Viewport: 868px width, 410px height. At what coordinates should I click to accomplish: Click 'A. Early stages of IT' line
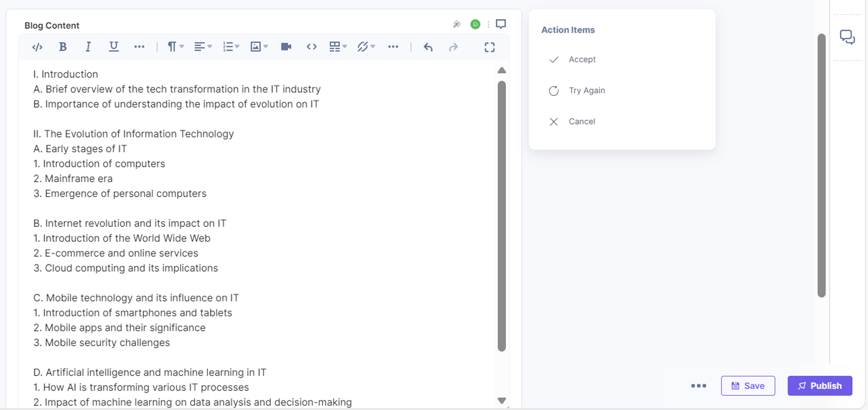[80, 149]
